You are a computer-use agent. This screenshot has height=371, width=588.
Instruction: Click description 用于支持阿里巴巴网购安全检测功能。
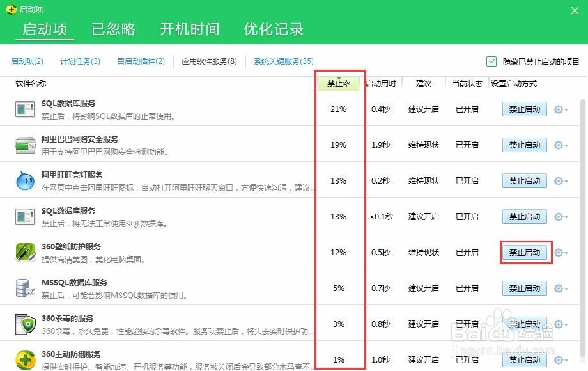[105, 152]
